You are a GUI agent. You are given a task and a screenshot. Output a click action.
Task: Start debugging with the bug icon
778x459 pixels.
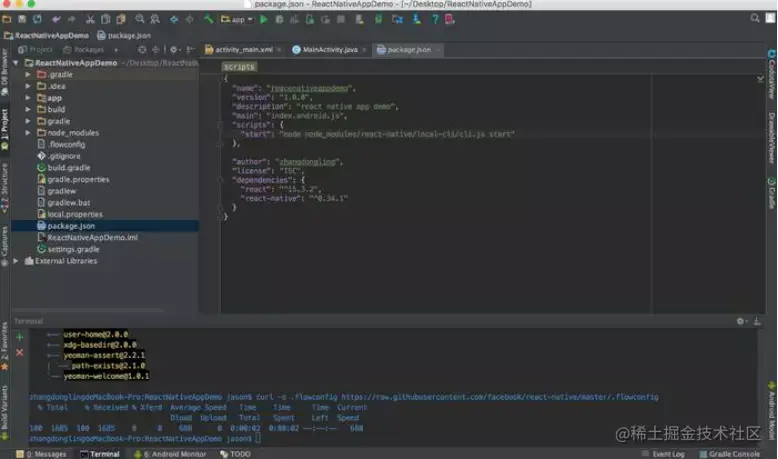click(x=279, y=19)
